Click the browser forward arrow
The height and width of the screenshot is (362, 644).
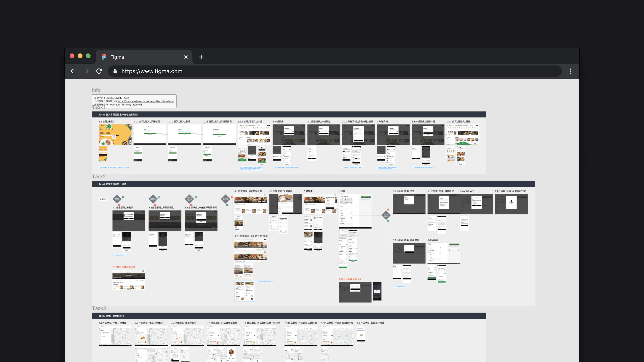[x=86, y=71]
